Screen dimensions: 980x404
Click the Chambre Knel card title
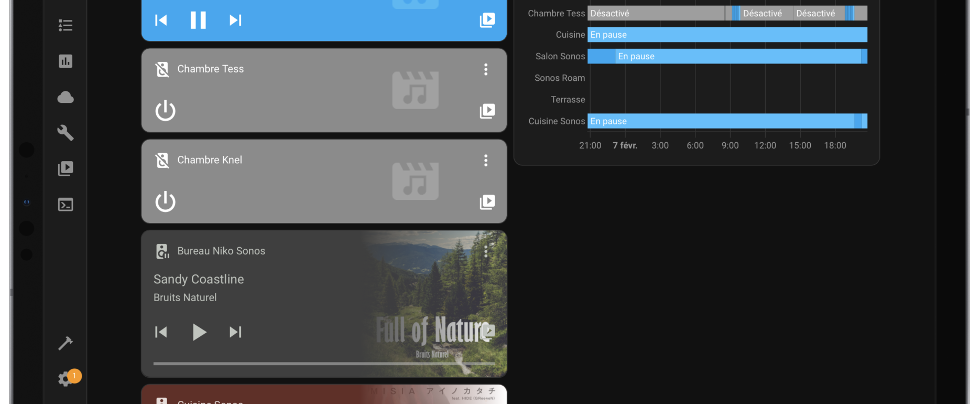210,160
